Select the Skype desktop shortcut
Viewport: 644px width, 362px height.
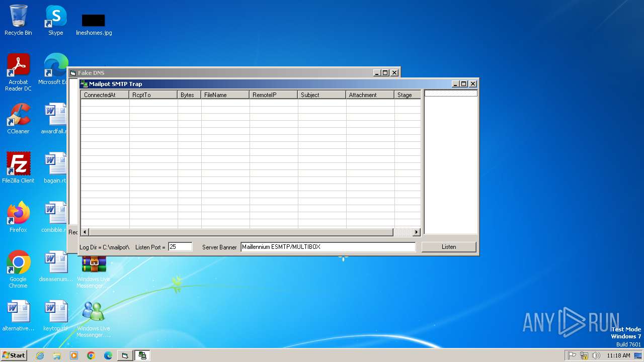[56, 20]
